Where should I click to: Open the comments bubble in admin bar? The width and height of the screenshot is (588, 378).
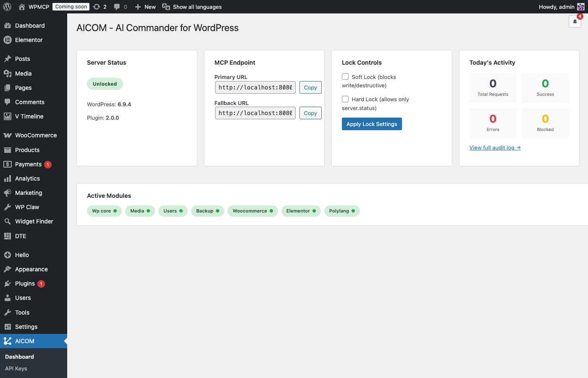[117, 7]
